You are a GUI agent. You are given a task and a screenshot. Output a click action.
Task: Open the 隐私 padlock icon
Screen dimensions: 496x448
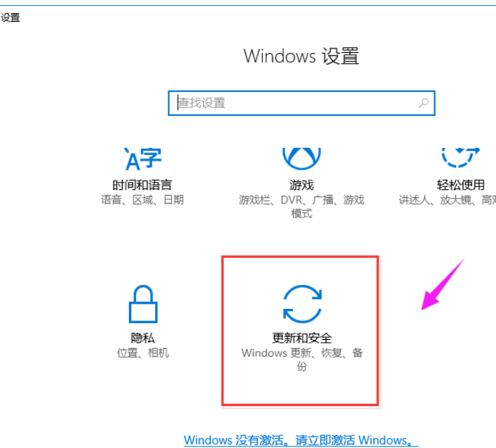(143, 304)
